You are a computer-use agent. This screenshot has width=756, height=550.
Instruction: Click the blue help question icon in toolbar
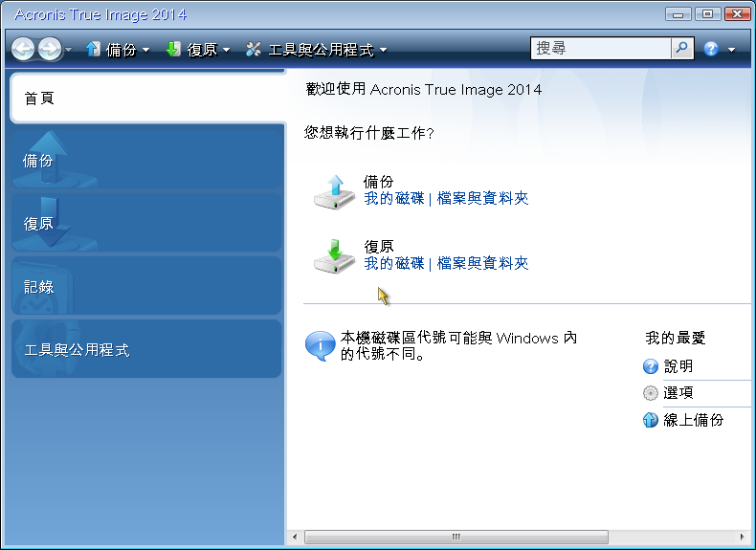click(711, 49)
